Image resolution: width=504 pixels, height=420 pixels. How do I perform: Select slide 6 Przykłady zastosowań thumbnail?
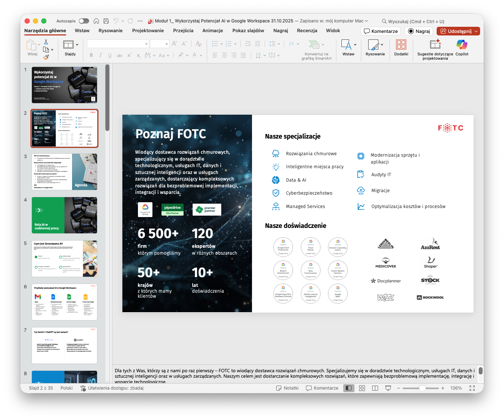click(64, 302)
